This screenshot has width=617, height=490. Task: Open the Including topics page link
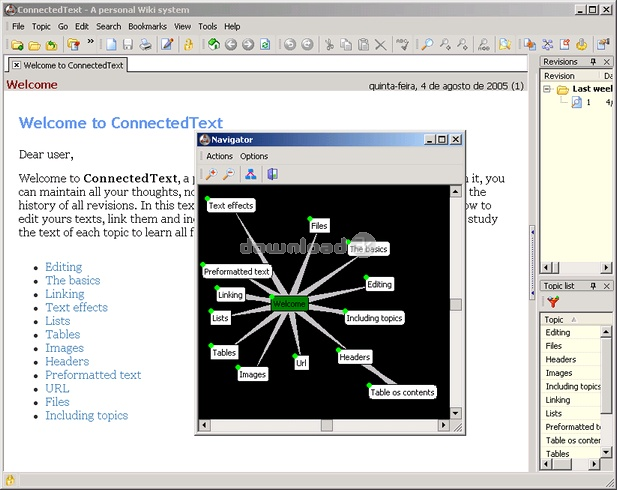tap(87, 416)
